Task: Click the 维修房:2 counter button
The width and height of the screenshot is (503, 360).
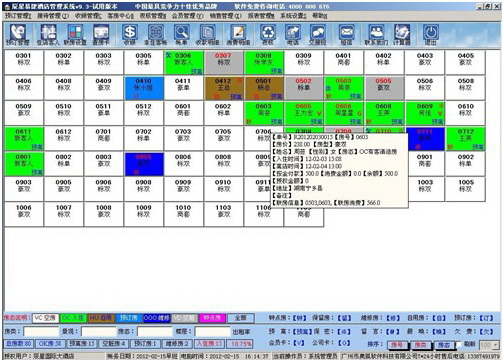Action: tap(177, 343)
